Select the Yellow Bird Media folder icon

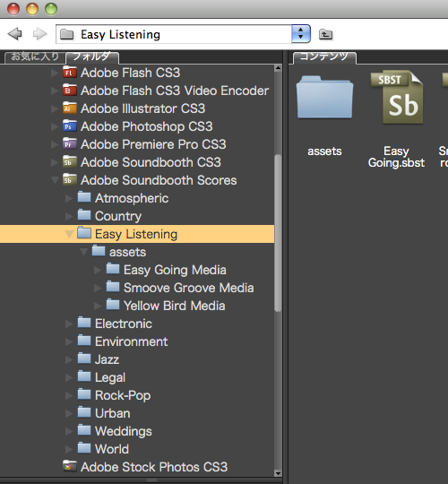(113, 305)
